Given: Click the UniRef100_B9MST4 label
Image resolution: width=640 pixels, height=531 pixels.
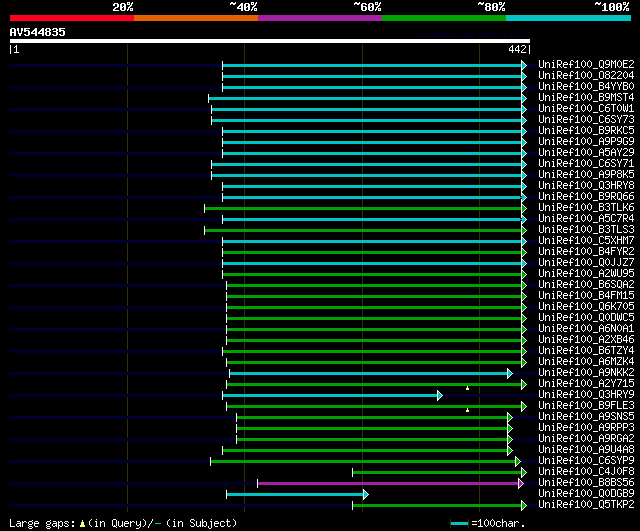Looking at the screenshot, I should 586,98.
